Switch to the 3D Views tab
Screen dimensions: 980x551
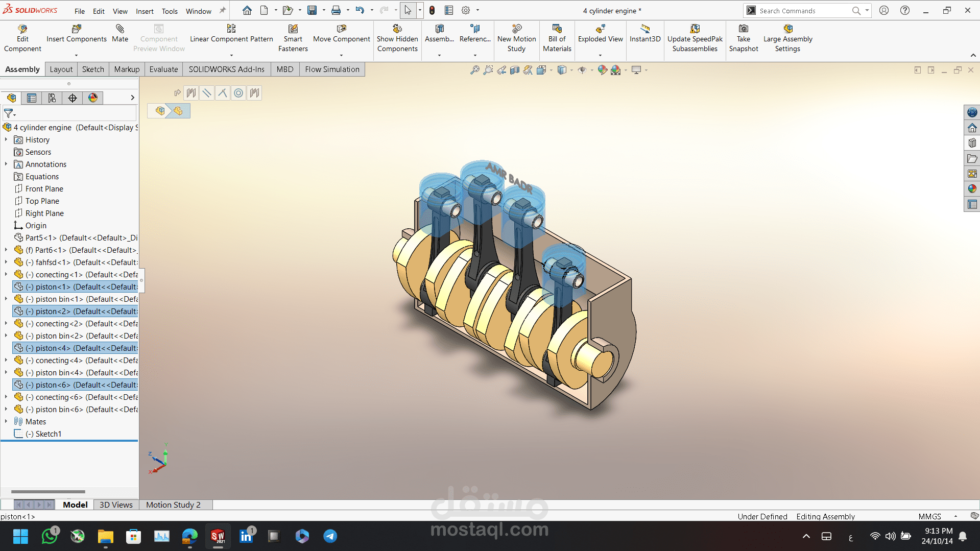point(116,505)
